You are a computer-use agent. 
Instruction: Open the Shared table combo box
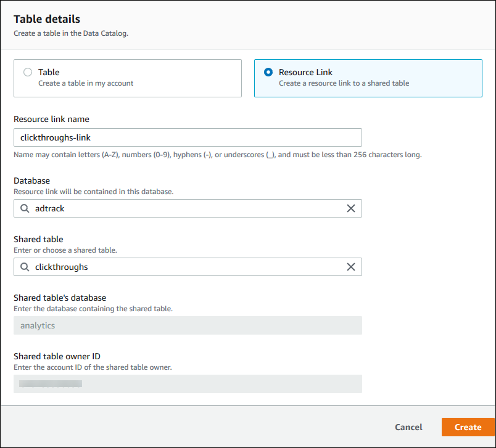185,267
